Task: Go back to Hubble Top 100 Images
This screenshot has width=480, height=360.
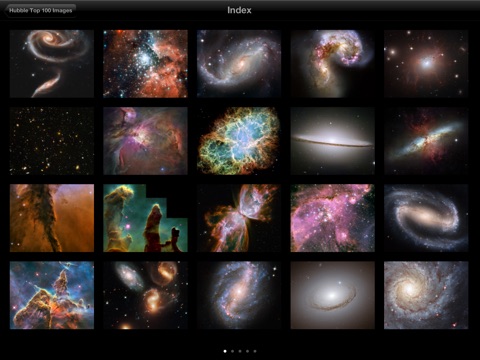Action: point(41,11)
